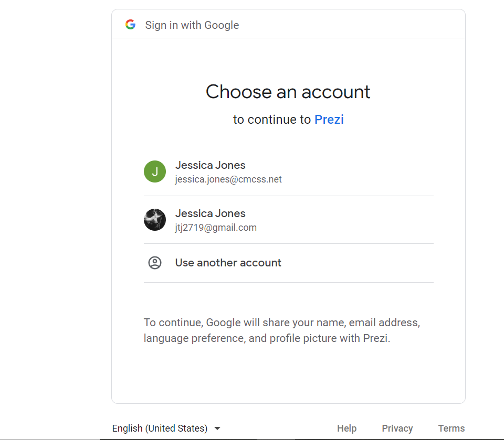Viewport: 504px width, 440px height.
Task: Click the "Choose an account" heading
Action: [288, 92]
